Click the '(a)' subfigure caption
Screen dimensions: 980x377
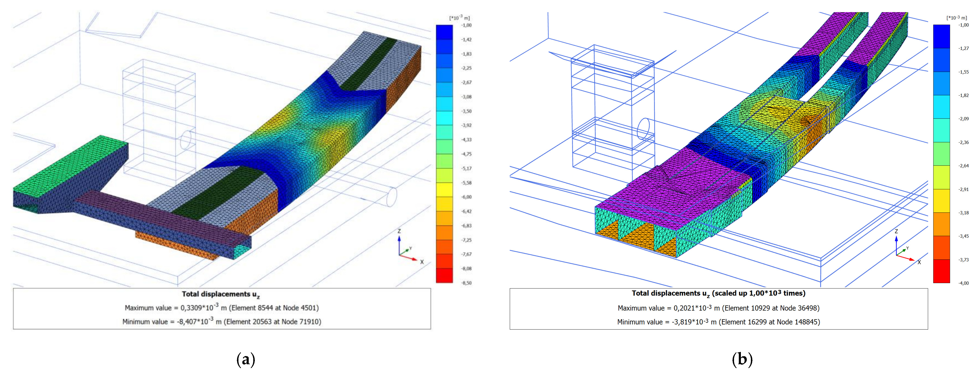(x=246, y=359)
